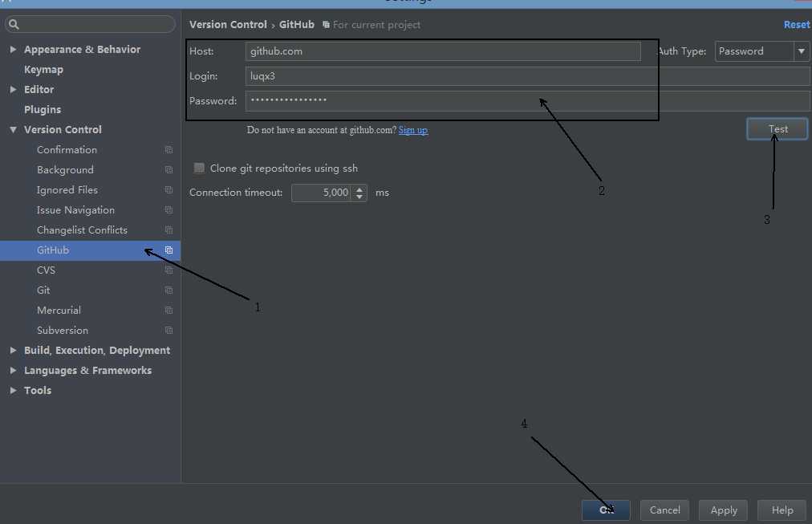The height and width of the screenshot is (524, 812).
Task: Click project-level icon next to Ignored Files
Action: coord(168,190)
